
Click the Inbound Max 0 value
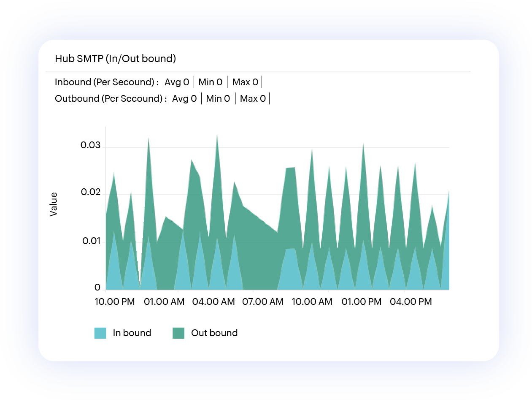click(x=245, y=82)
